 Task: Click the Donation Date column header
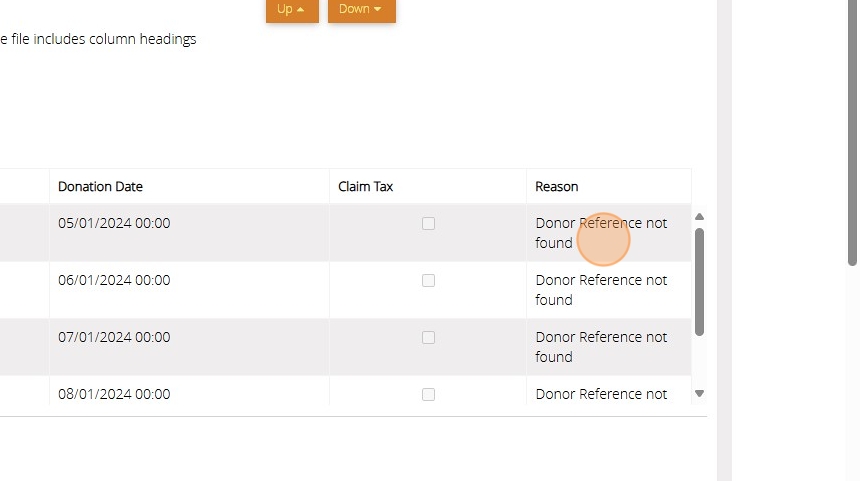click(x=100, y=187)
